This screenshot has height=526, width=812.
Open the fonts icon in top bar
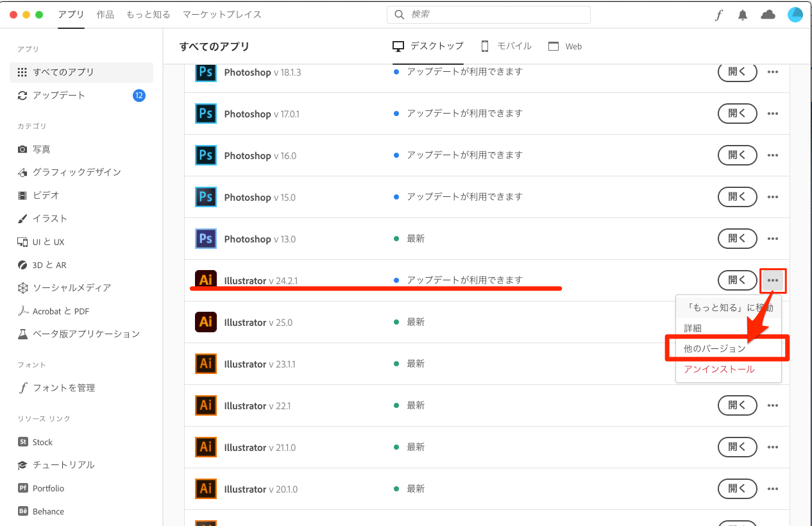click(x=719, y=15)
